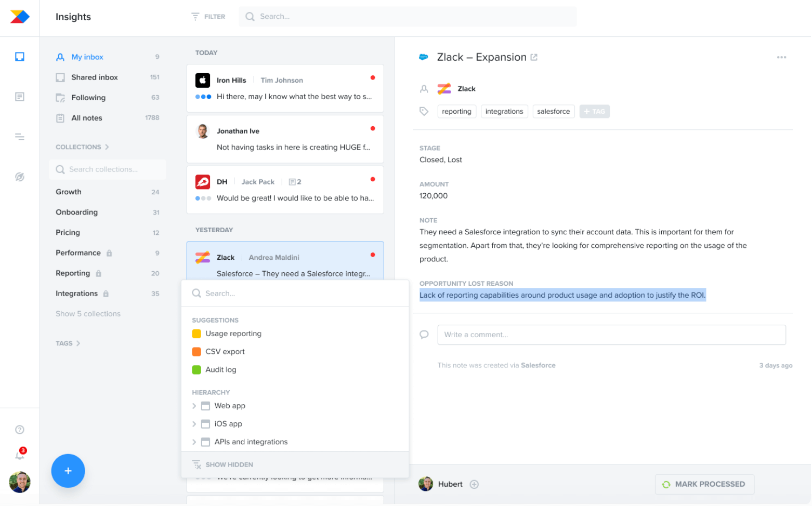Toggle unread dot on Tim Johnson note
The image size is (812, 506).
(x=373, y=77)
